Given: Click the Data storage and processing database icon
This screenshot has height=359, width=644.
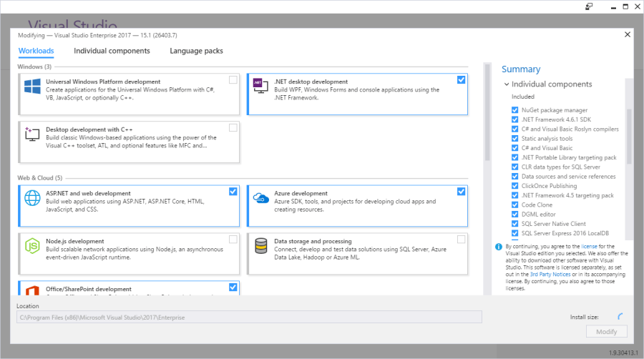Looking at the screenshot, I should click(x=260, y=246).
